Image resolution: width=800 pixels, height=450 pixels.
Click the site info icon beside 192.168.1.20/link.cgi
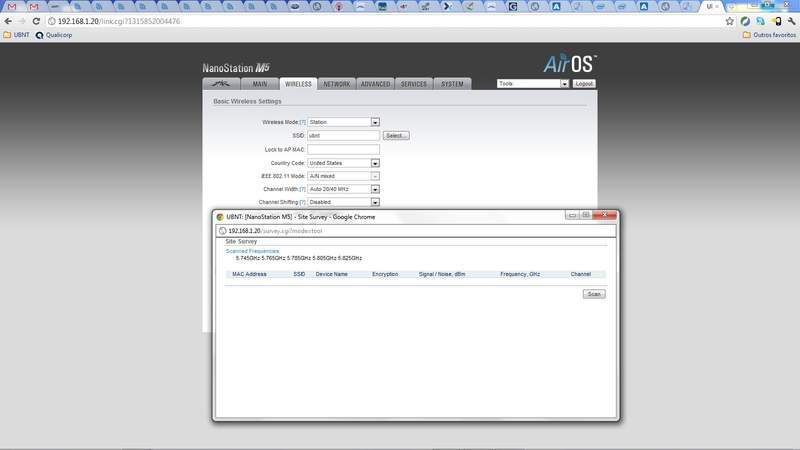pyautogui.click(x=52, y=21)
